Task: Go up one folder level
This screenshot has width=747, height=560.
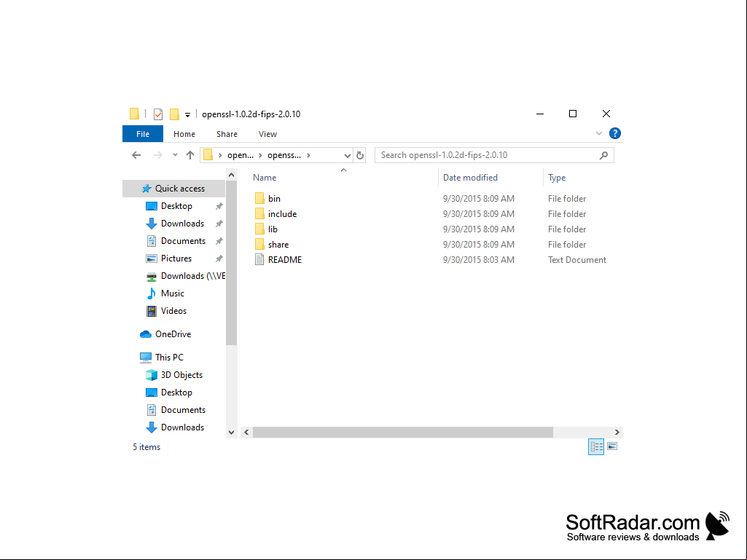Action: pyautogui.click(x=190, y=155)
